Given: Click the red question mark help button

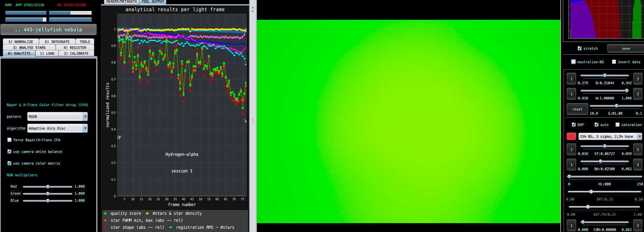Looking at the screenshot, I should point(571,137).
